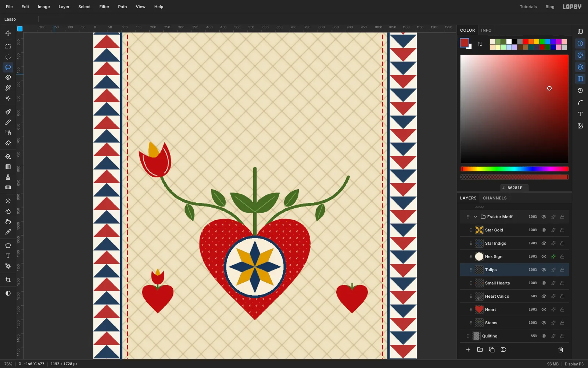Switch to the Channels tab
The width and height of the screenshot is (588, 368).
tap(495, 198)
